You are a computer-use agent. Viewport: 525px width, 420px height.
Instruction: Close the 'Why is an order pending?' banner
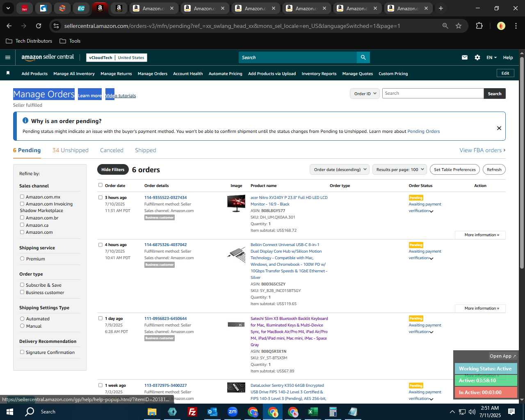(499, 128)
